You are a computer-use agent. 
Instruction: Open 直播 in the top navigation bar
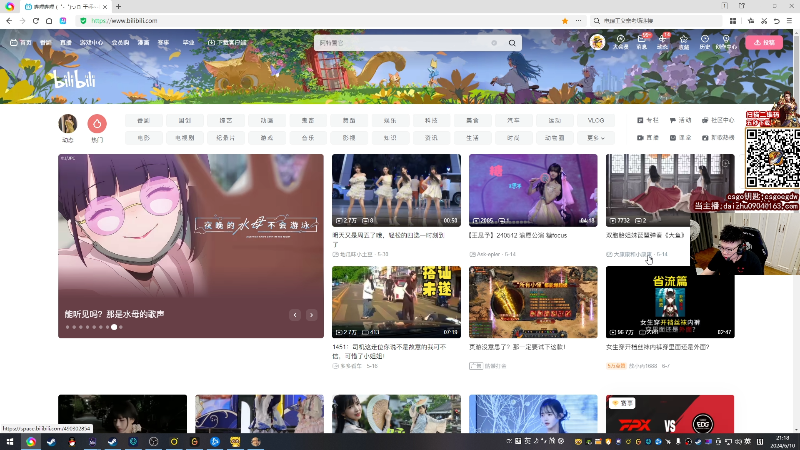[x=66, y=43]
